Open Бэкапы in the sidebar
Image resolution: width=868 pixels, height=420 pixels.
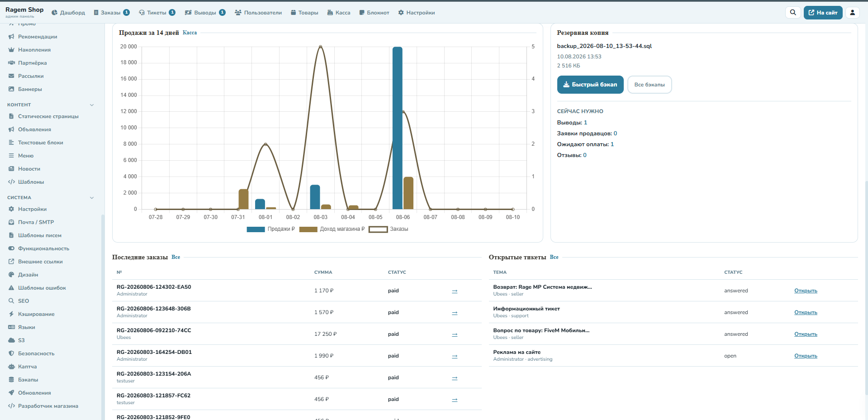pyautogui.click(x=28, y=380)
